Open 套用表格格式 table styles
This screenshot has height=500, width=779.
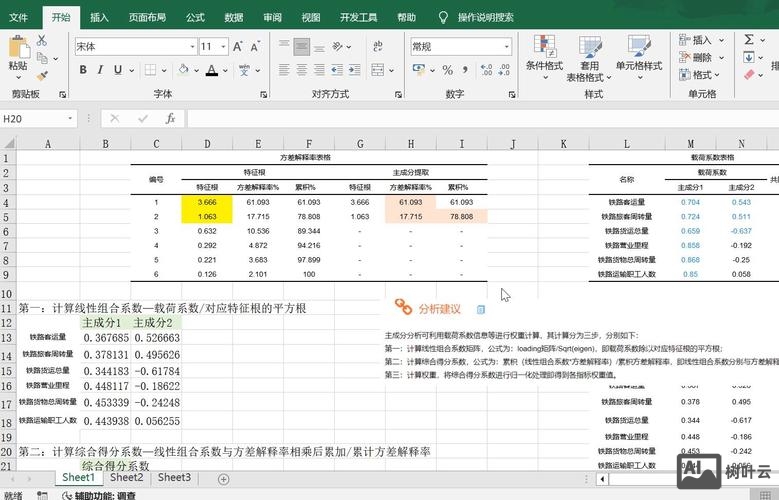tap(589, 58)
